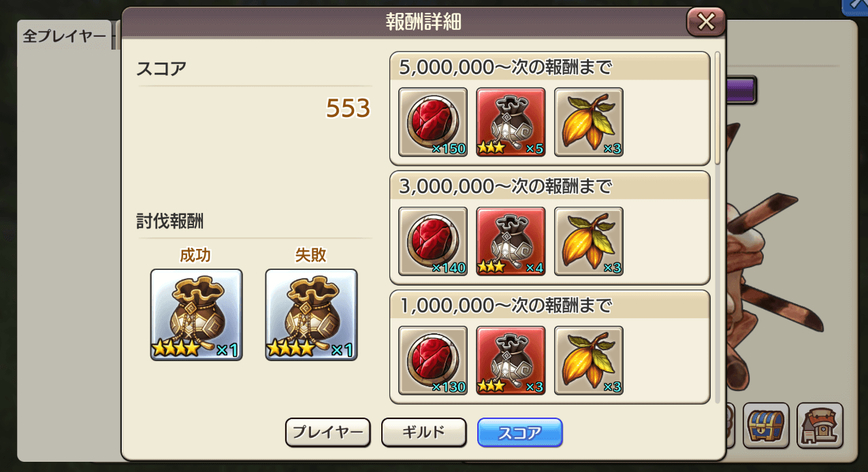Image resolution: width=868 pixels, height=472 pixels.
Task: Tap the cacao fruit in the 5,000,000 tier
Action: point(589,122)
